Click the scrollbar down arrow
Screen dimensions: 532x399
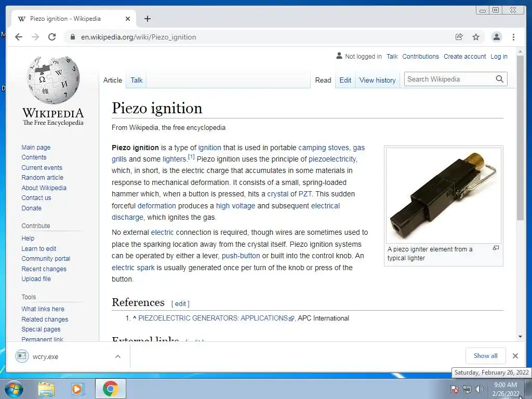pyautogui.click(x=520, y=337)
